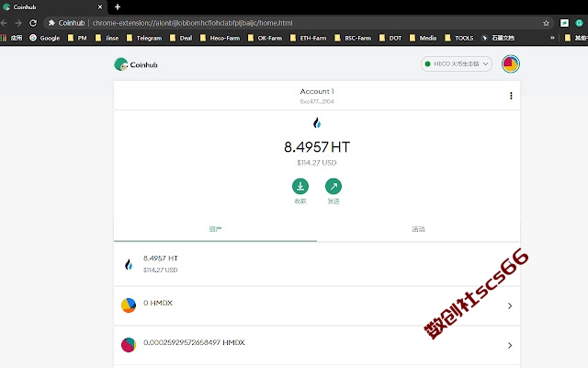Viewport: 588px width, 368px height.
Task: Open the 0 HMDX asset entry text
Action: pos(158,303)
